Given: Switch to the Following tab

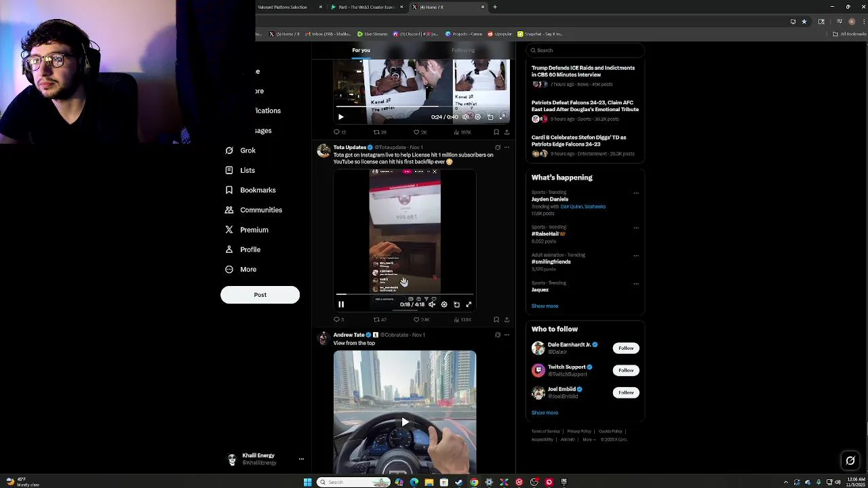Looking at the screenshot, I should 463,50.
